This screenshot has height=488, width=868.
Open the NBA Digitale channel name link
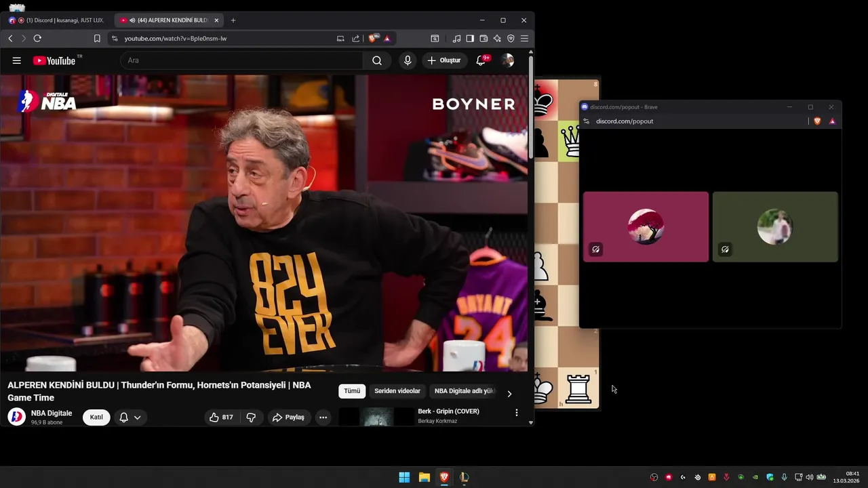(52, 413)
